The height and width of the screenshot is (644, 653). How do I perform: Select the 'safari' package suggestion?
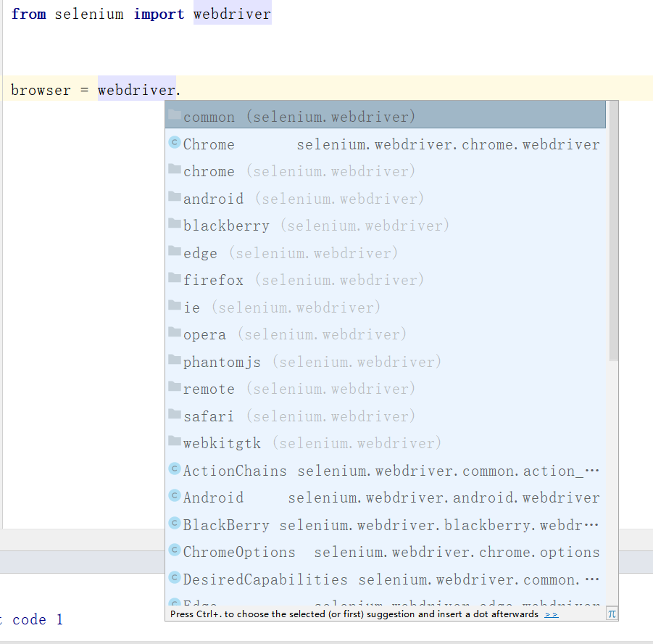386,416
